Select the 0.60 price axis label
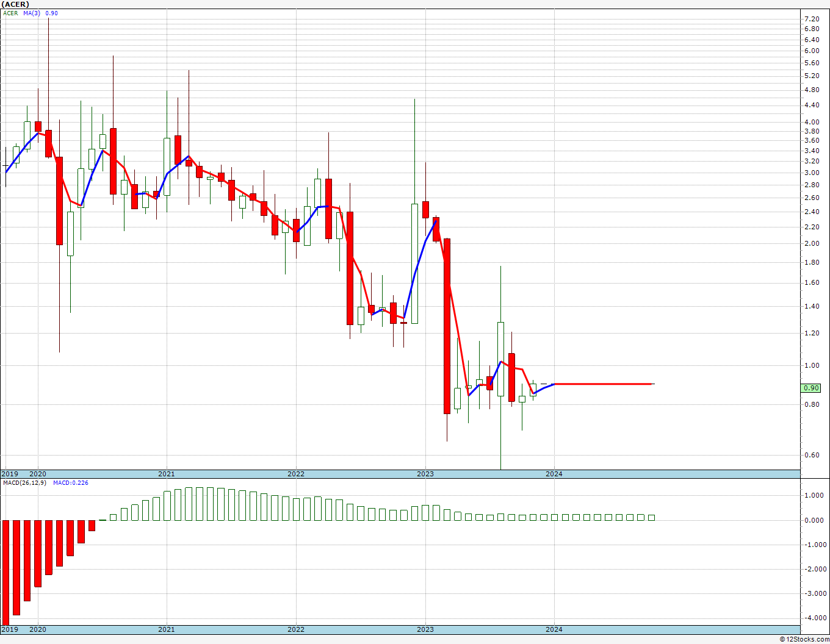Viewport: 830px width, 644px height. (812, 455)
